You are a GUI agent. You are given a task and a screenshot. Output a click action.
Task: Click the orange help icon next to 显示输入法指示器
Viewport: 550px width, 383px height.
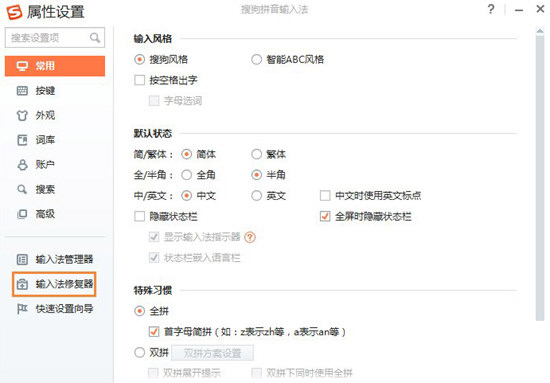pos(250,237)
